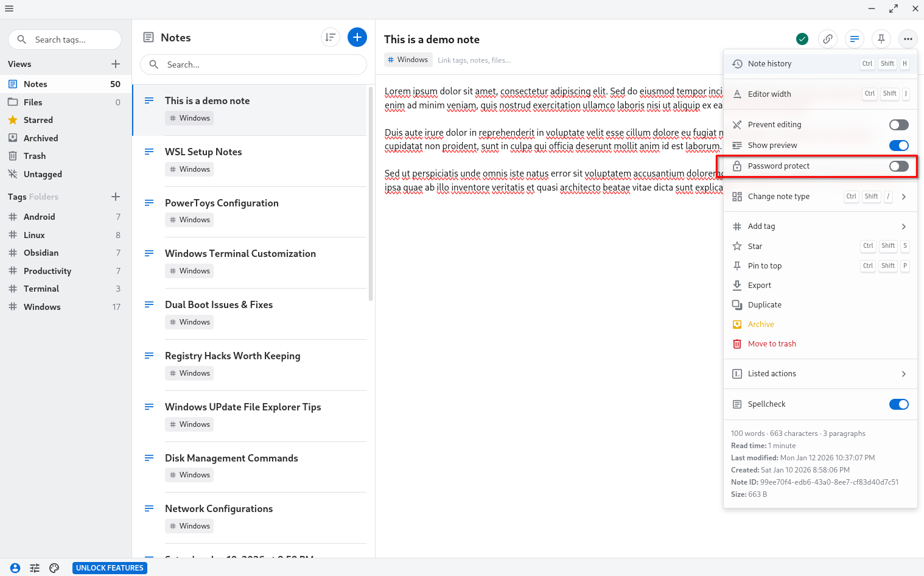Viewport: 924px width, 576px height.
Task: Turn off the Show preview toggle
Action: [898, 146]
